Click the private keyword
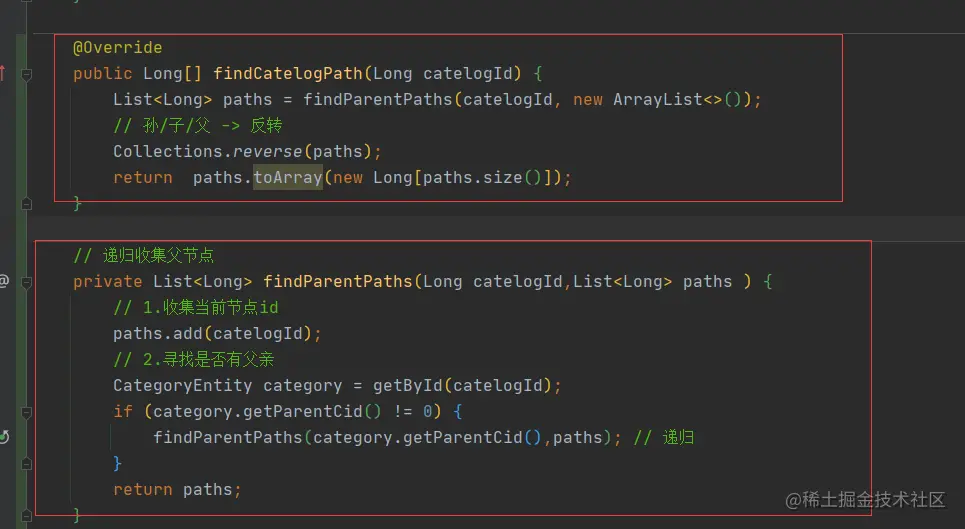The image size is (965, 529). (107, 282)
